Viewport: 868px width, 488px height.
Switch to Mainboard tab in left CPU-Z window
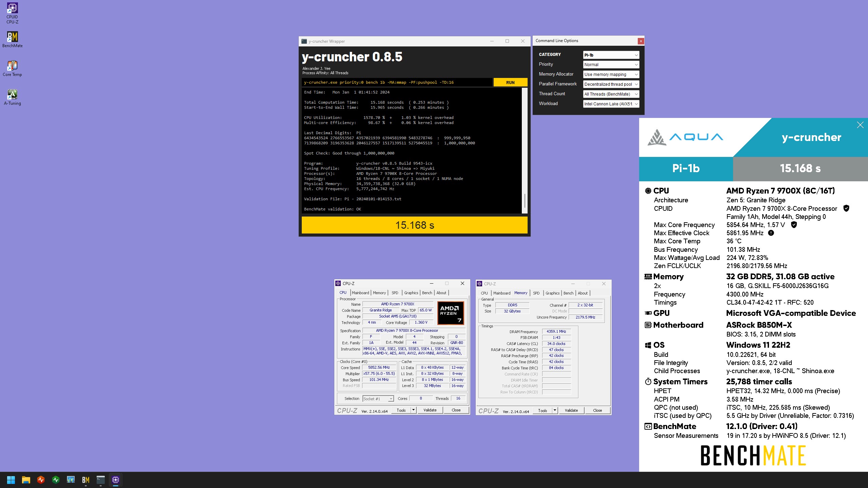(360, 293)
